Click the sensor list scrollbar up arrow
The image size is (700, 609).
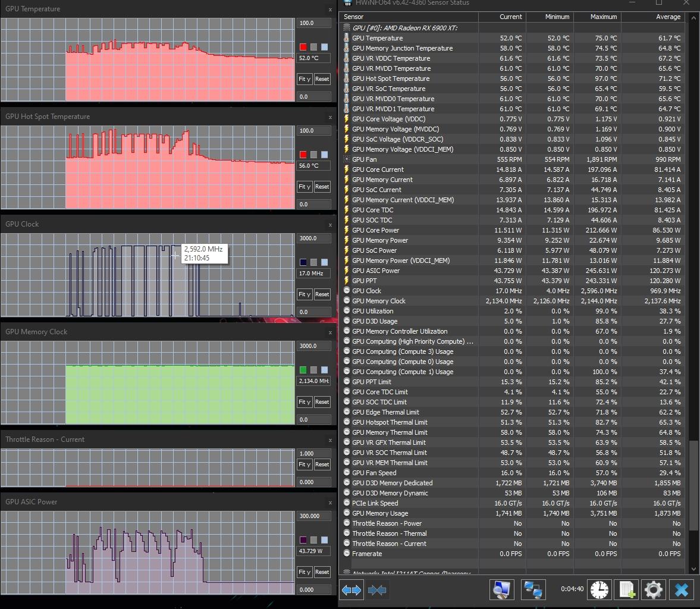pos(693,18)
